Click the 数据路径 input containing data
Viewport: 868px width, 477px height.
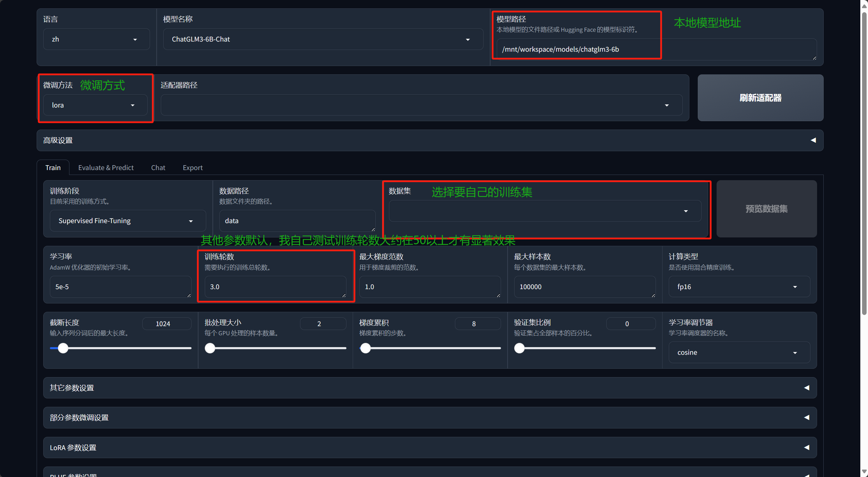[x=297, y=221]
